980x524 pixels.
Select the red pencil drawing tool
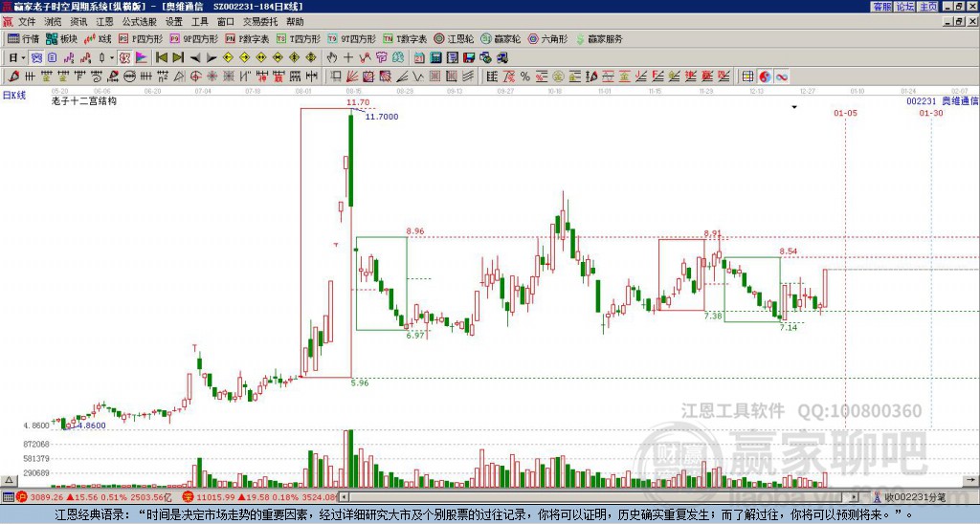coord(13,76)
